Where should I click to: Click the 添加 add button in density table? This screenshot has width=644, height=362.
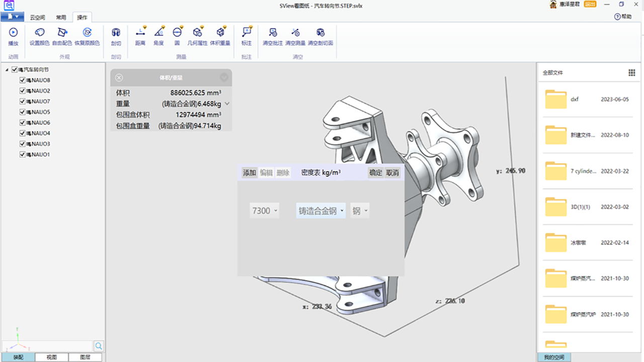point(249,172)
